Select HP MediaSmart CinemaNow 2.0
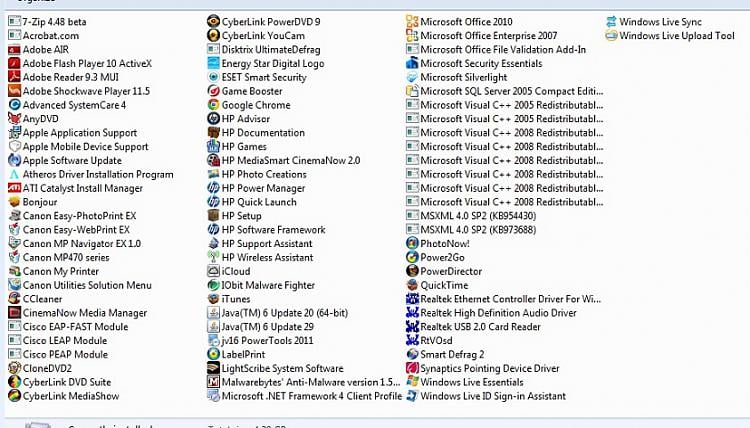Viewport: 750px width, 428px height. point(284,160)
